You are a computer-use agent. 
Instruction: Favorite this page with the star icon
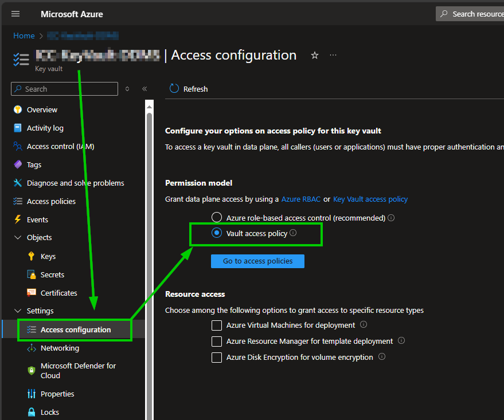(315, 55)
